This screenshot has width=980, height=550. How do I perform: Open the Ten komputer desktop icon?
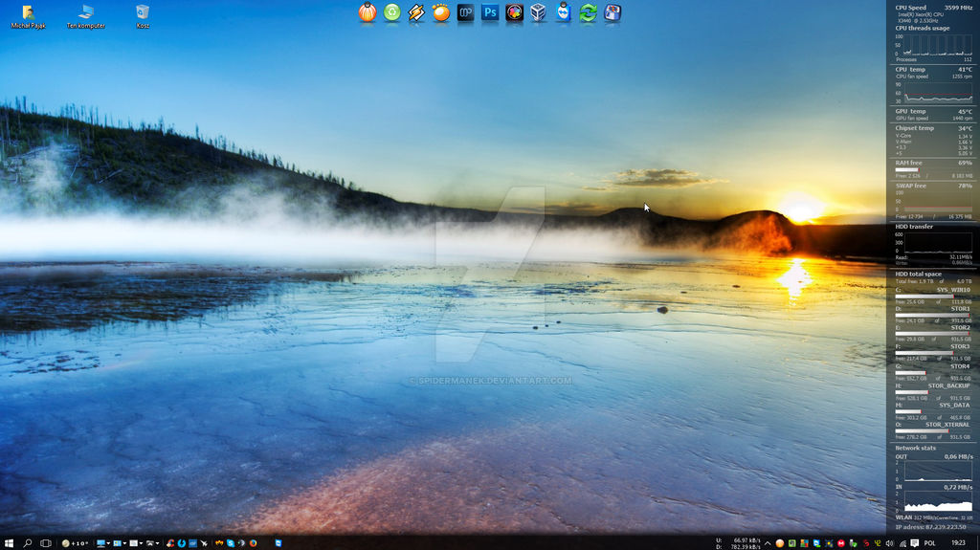pyautogui.click(x=85, y=16)
